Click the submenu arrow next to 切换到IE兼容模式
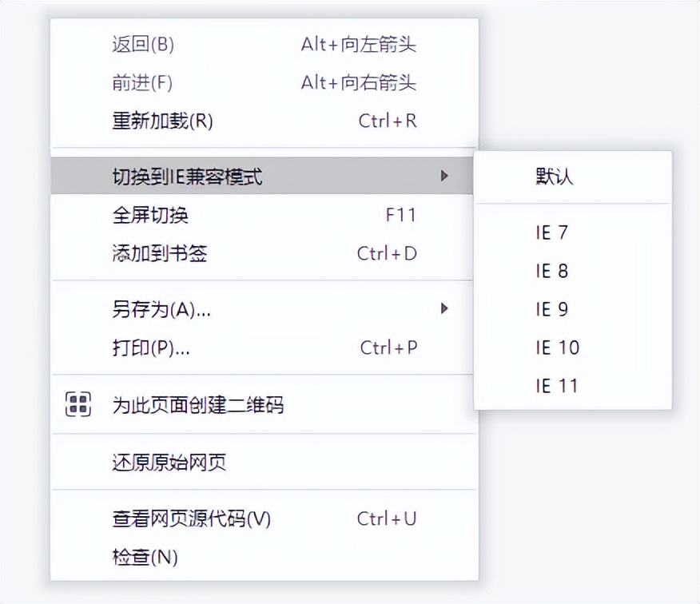Viewport: 700px width, 604px height. pyautogui.click(x=446, y=176)
